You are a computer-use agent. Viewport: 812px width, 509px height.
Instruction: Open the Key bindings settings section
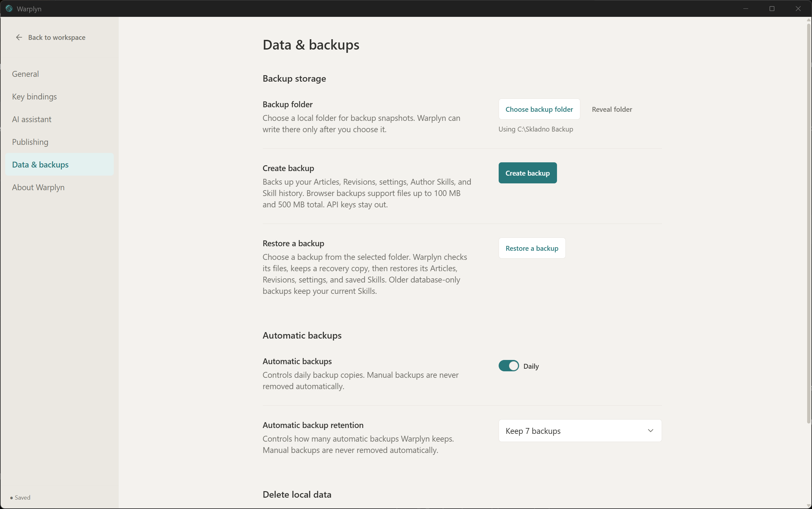59,97
